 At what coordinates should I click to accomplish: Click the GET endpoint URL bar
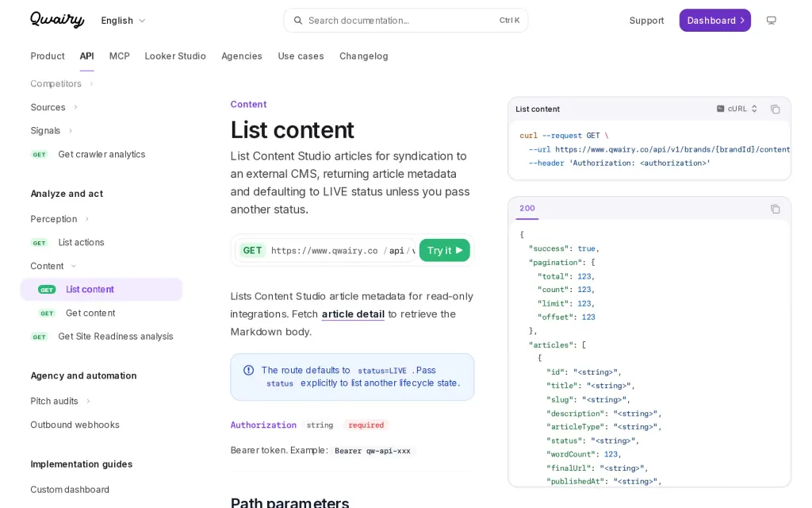pos(325,250)
